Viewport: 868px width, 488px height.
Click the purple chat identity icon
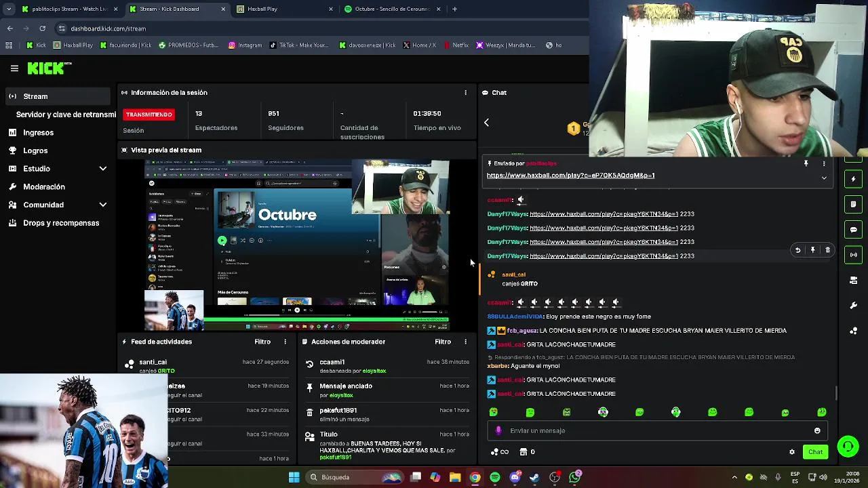point(499,430)
